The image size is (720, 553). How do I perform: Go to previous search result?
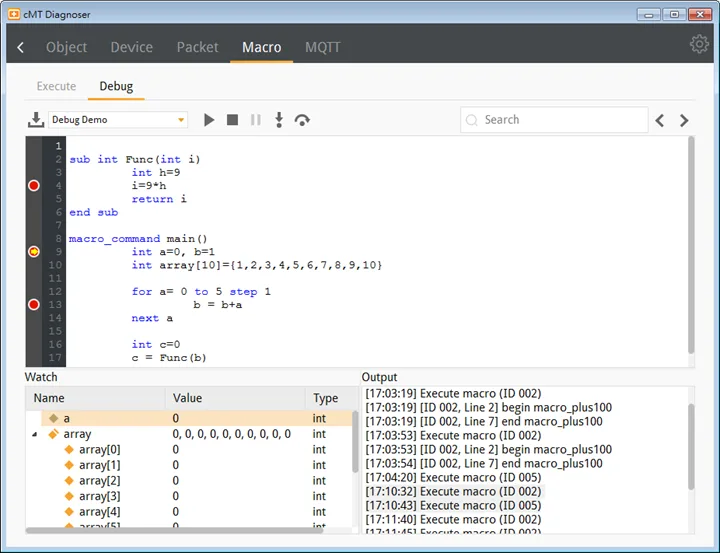tap(660, 120)
